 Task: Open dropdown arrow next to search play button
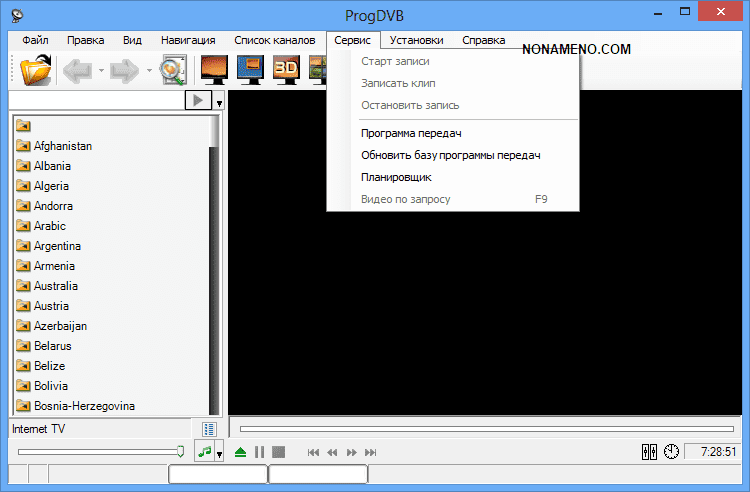click(219, 102)
